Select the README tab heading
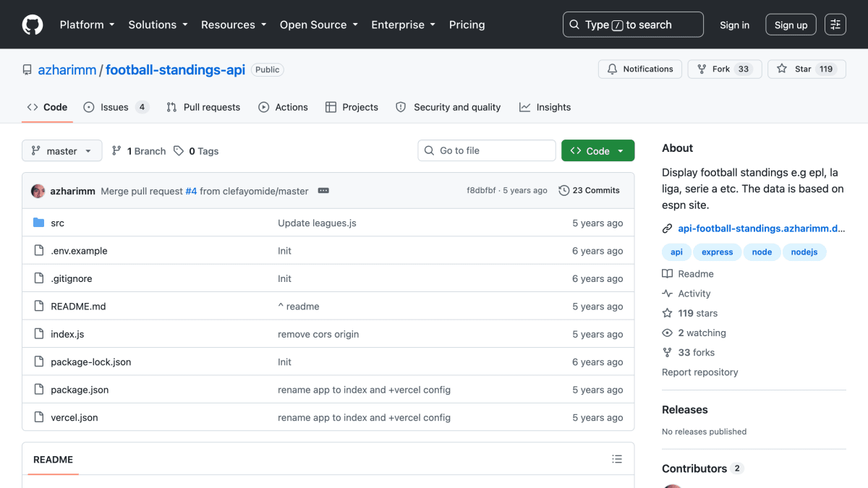 pos(53,460)
